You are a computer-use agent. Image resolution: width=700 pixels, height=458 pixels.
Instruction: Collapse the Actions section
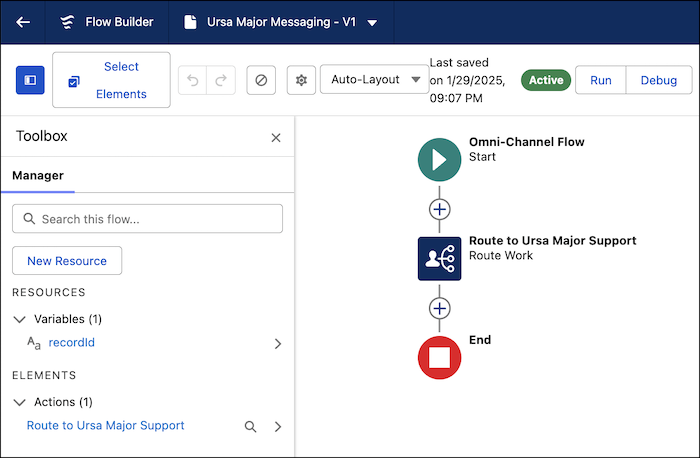tap(20, 402)
